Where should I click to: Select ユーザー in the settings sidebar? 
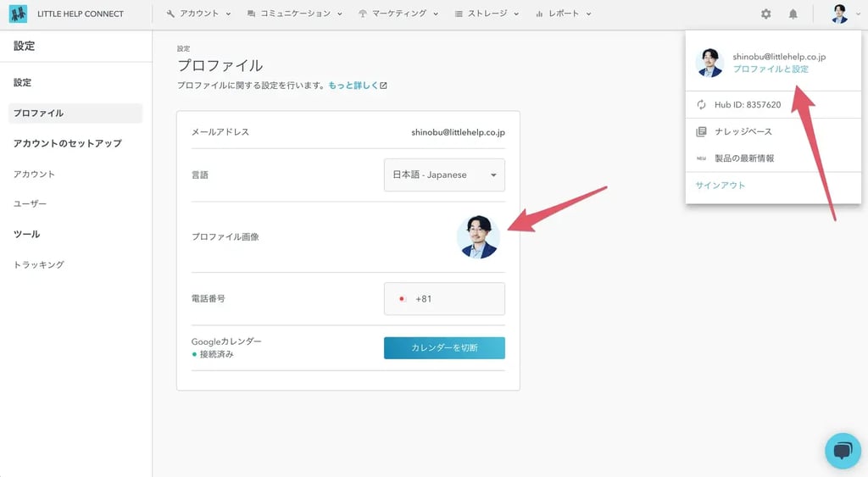pos(31,204)
